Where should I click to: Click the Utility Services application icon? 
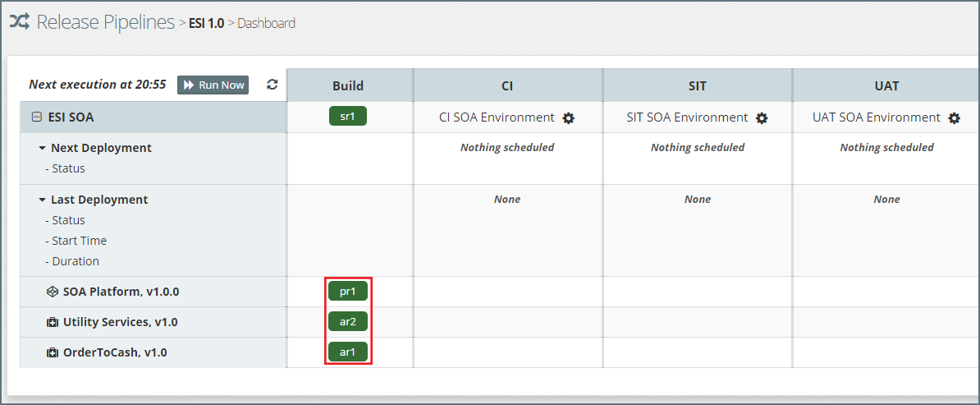[x=53, y=322]
